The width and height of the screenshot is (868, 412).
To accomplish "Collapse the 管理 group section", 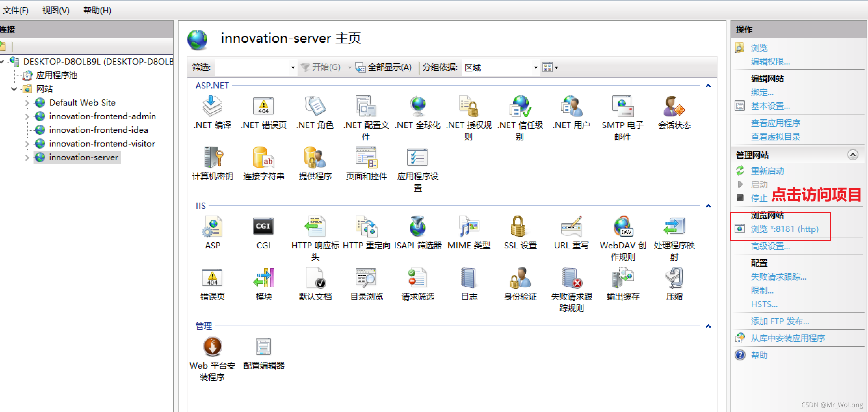I will point(708,326).
